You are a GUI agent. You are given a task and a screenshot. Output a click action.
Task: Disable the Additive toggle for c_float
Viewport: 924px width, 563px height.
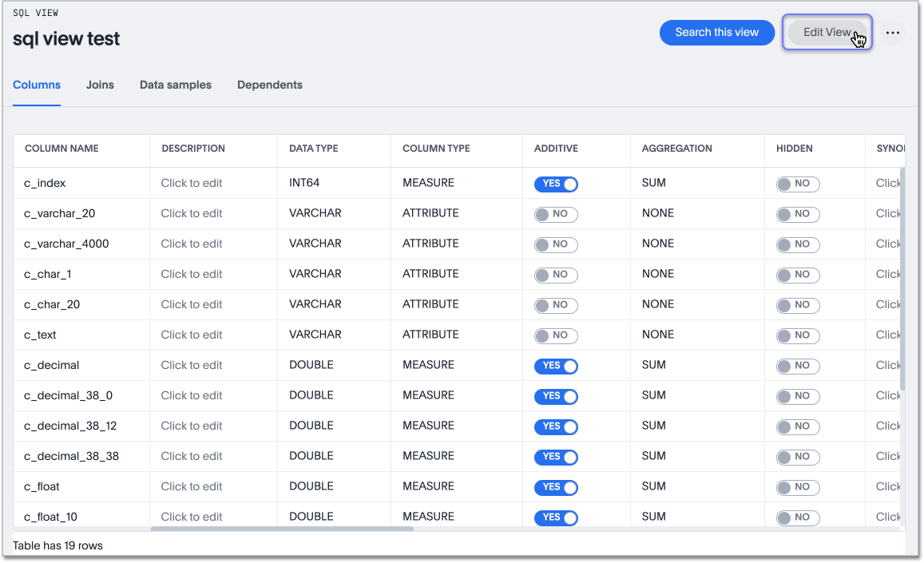[x=556, y=487]
